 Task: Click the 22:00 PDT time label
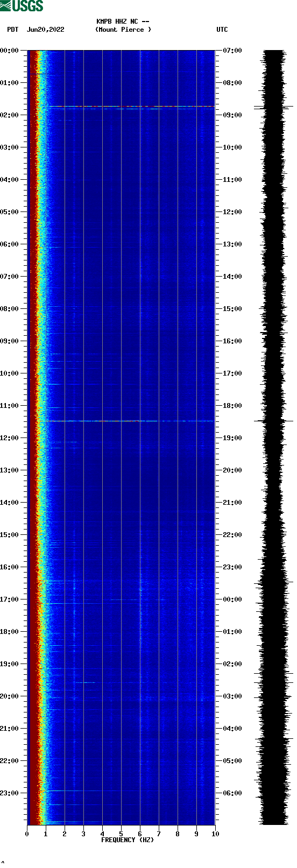pyautogui.click(x=10, y=761)
